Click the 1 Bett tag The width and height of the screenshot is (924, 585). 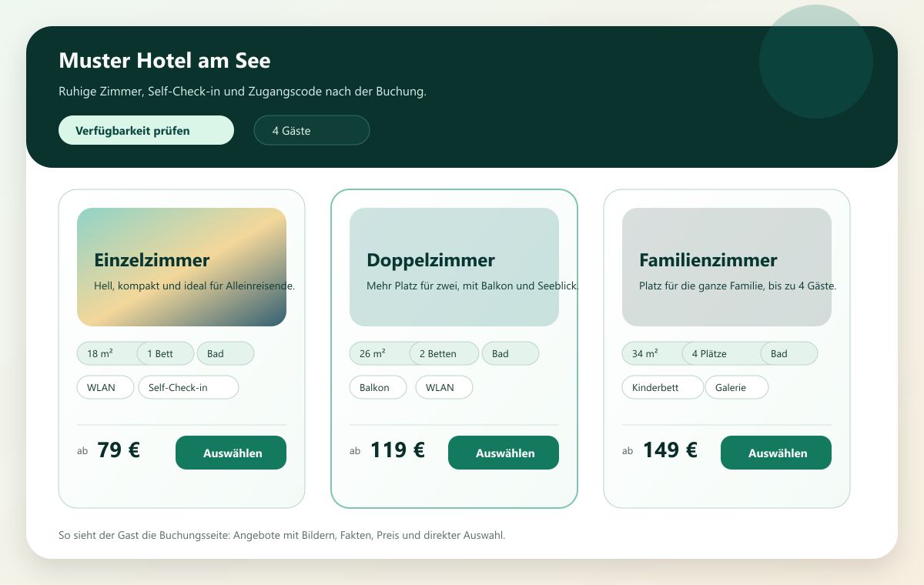[166, 353]
